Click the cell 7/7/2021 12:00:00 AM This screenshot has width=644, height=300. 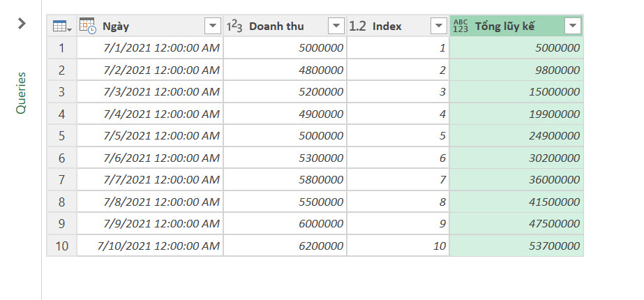tap(150, 179)
